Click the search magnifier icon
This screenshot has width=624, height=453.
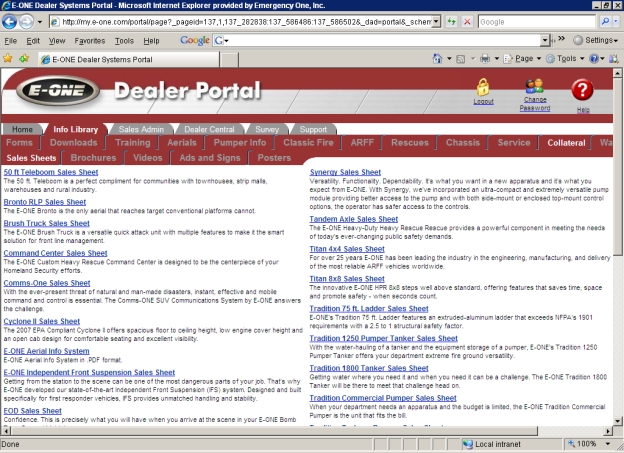605,21
